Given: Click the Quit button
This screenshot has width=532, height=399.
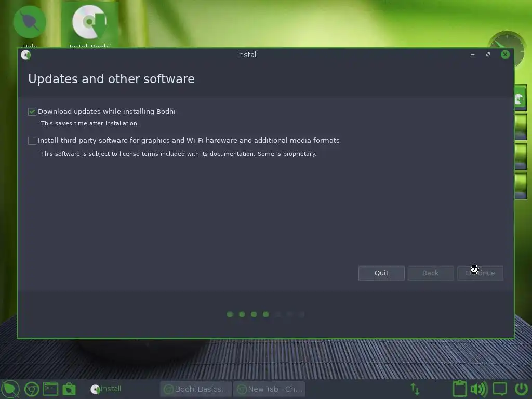Looking at the screenshot, I should (x=381, y=273).
